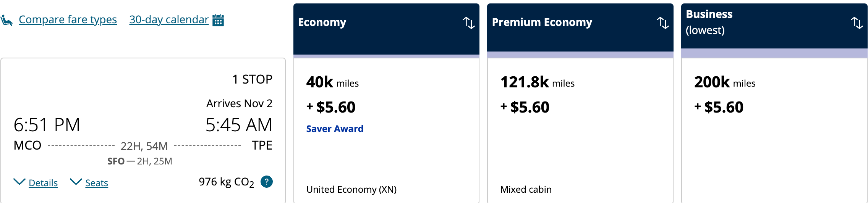Sort by Economy using the arrows icon
Viewport: 868px width, 203px height.
tap(469, 23)
